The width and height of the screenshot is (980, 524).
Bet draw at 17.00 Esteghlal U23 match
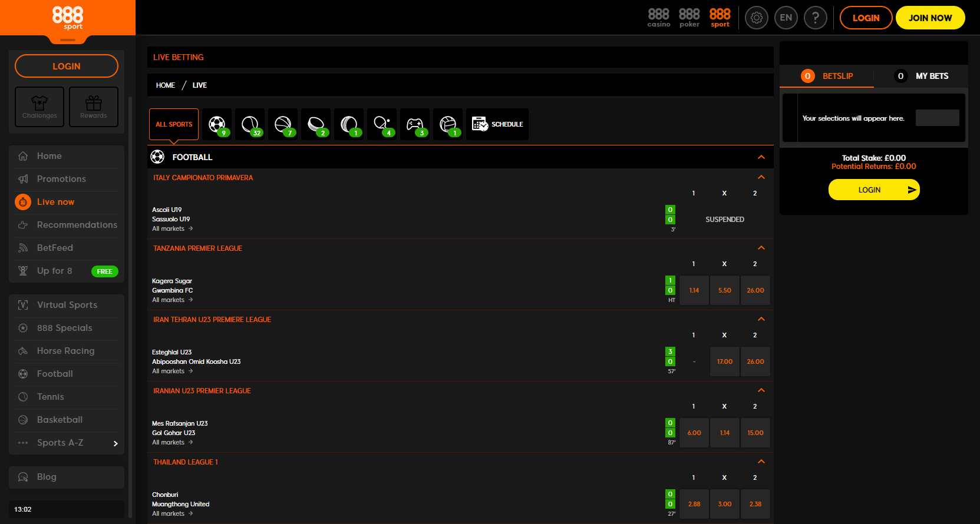click(x=725, y=362)
